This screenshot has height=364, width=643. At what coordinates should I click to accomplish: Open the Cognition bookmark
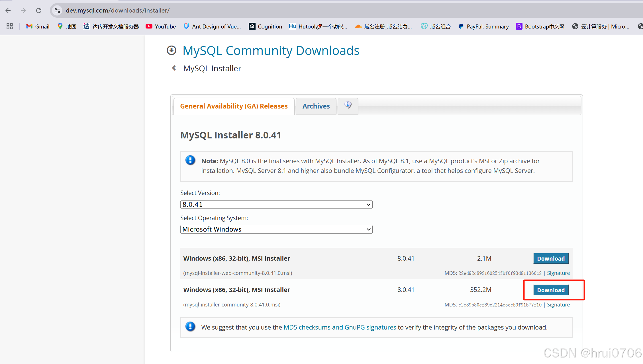pyautogui.click(x=266, y=26)
